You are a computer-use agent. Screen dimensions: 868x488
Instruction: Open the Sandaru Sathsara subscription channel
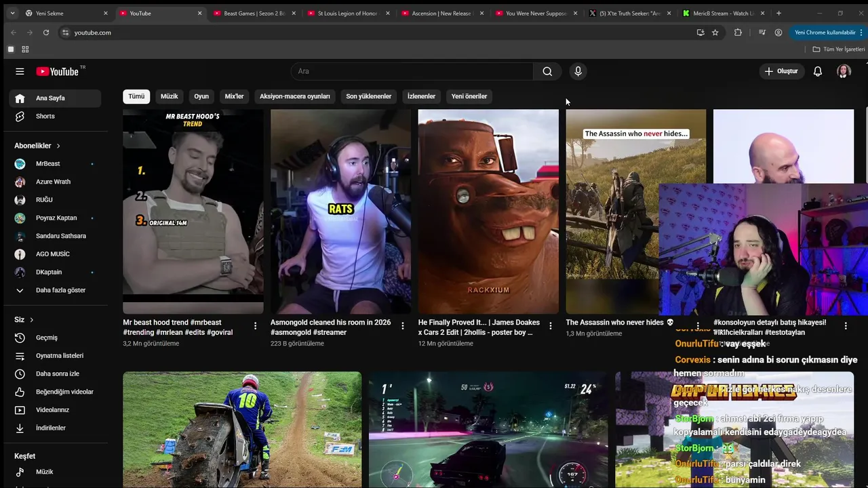tap(55, 236)
